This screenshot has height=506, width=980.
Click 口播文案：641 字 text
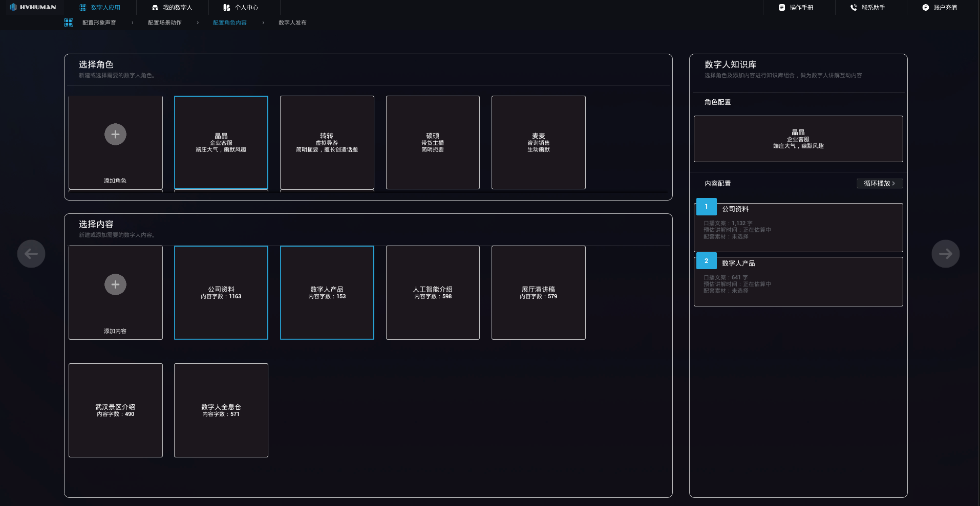(726, 277)
